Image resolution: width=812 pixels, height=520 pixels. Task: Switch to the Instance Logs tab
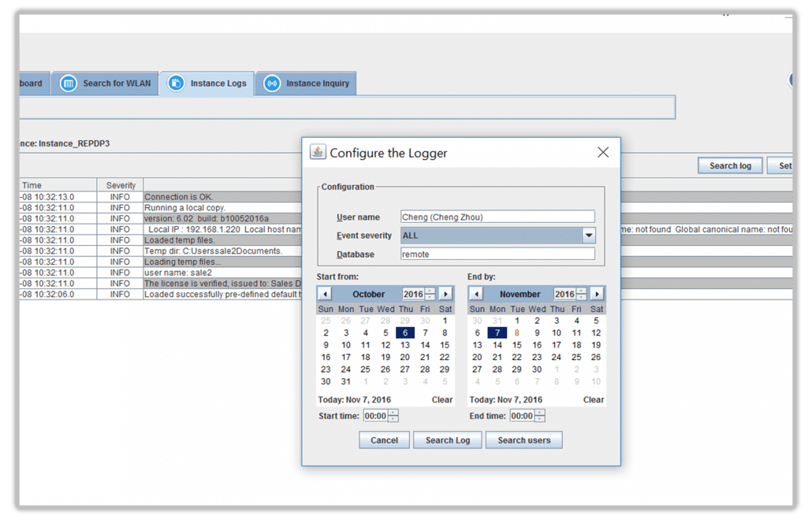click(207, 84)
